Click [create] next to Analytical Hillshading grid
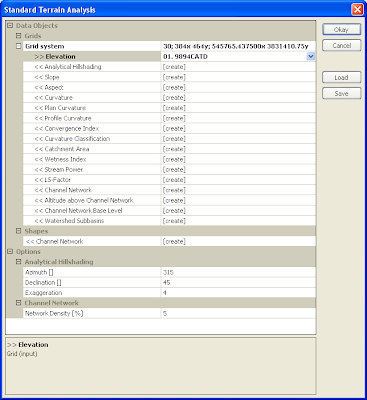 point(174,67)
